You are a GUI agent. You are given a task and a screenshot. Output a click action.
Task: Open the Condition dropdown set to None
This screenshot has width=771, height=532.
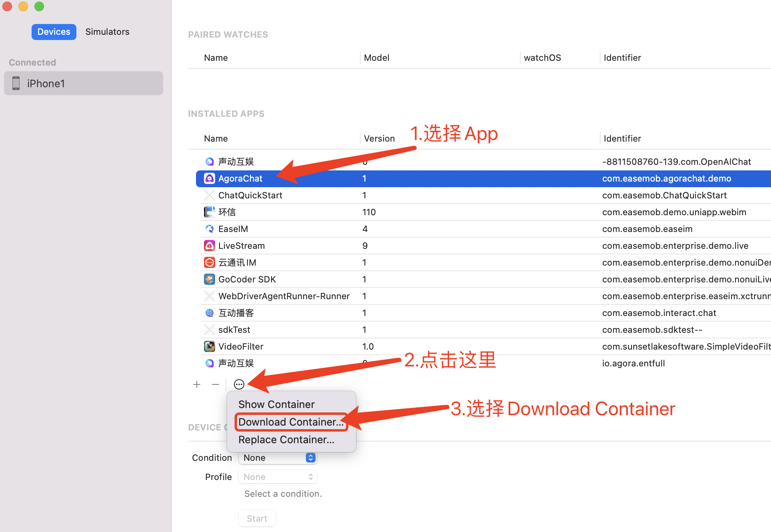[278, 458]
